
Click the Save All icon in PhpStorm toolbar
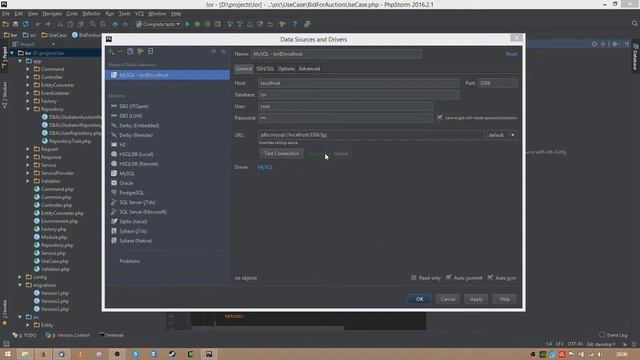tap(16, 24)
